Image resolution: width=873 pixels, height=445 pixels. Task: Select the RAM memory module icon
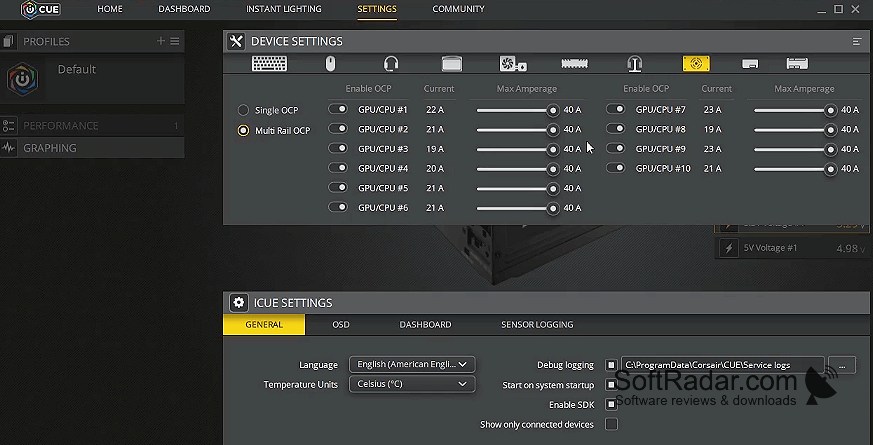tap(575, 64)
